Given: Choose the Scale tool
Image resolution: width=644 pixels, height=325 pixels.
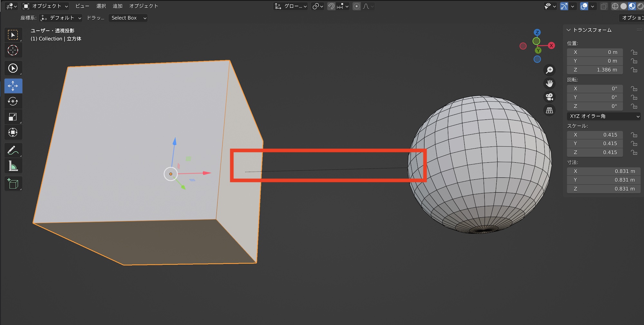Looking at the screenshot, I should coord(13,117).
